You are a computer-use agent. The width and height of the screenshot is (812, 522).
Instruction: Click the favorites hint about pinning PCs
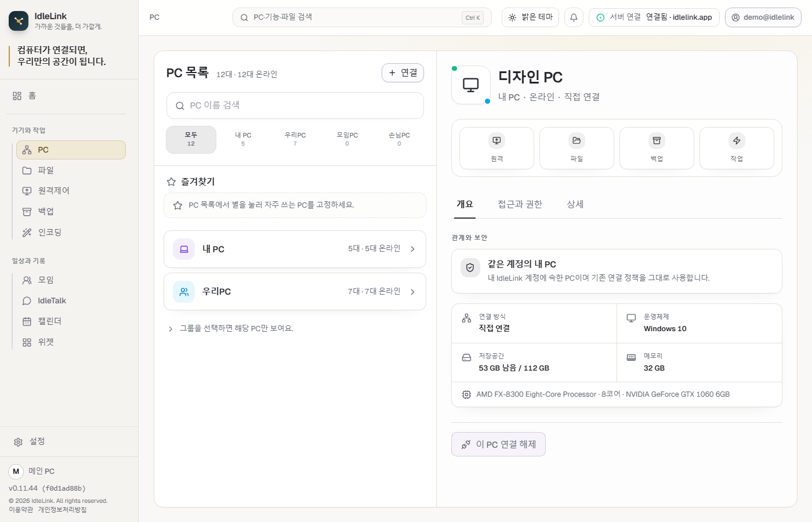coord(295,205)
